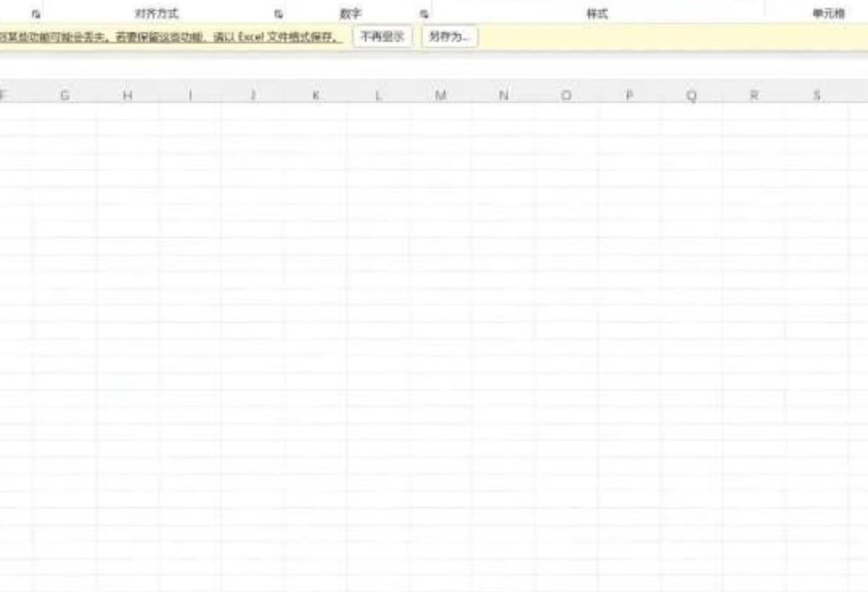Click the 对齐方式 group label
The width and height of the screenshot is (868, 592).
(156, 14)
